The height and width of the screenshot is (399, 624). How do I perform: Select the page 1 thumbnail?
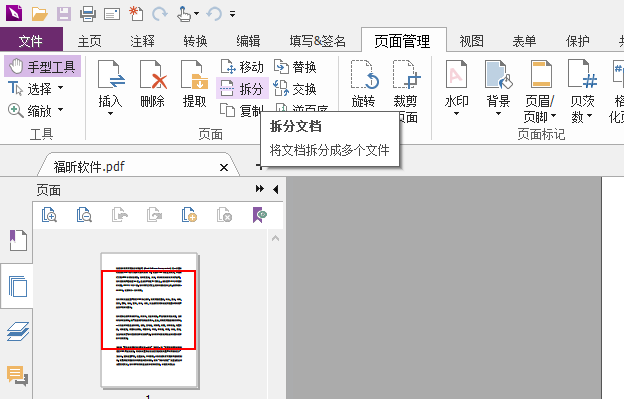[150, 321]
